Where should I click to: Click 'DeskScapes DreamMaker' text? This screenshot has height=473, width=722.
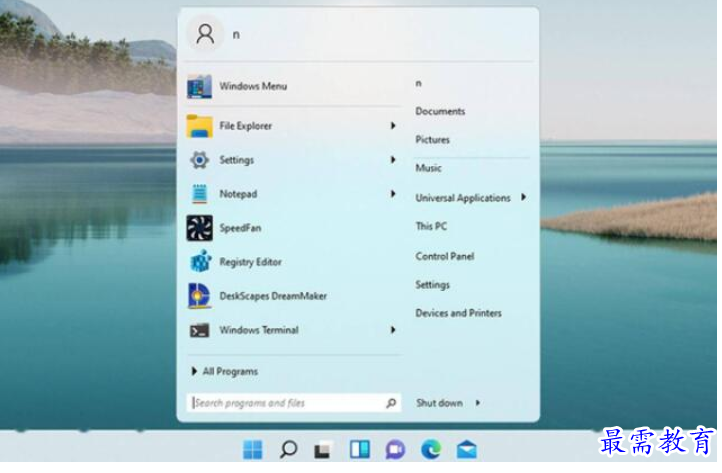tap(273, 296)
